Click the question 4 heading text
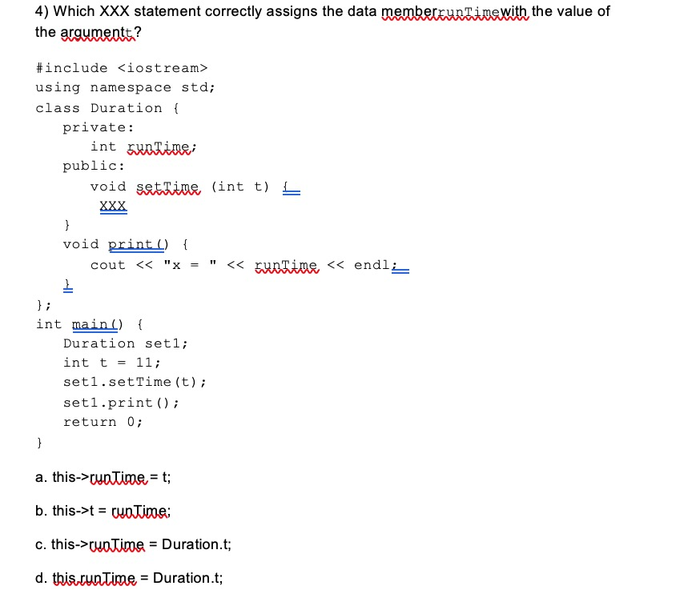This screenshot has width=700, height=610. tap(322, 22)
